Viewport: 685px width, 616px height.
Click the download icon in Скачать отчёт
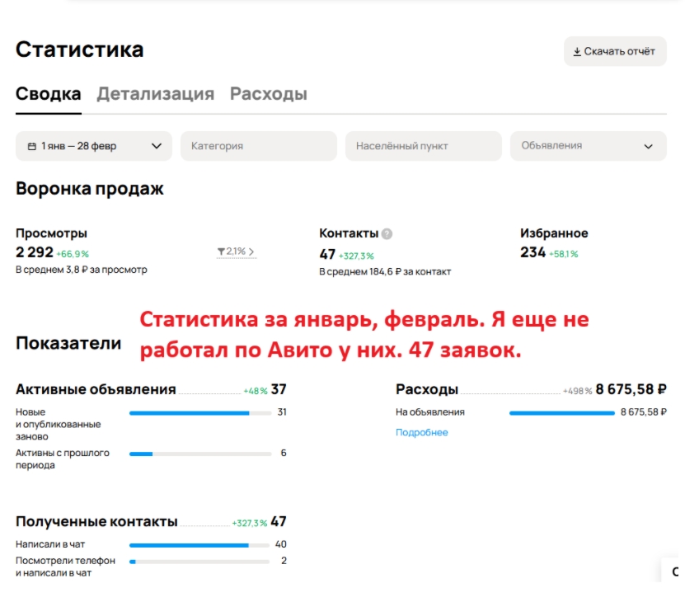click(577, 51)
